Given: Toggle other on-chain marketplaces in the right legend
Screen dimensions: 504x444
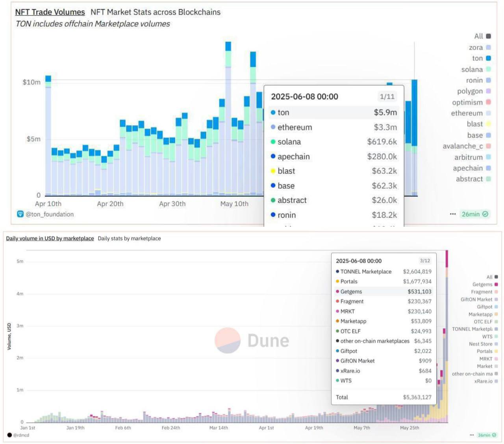Looking at the screenshot, I should pyautogui.click(x=475, y=374).
